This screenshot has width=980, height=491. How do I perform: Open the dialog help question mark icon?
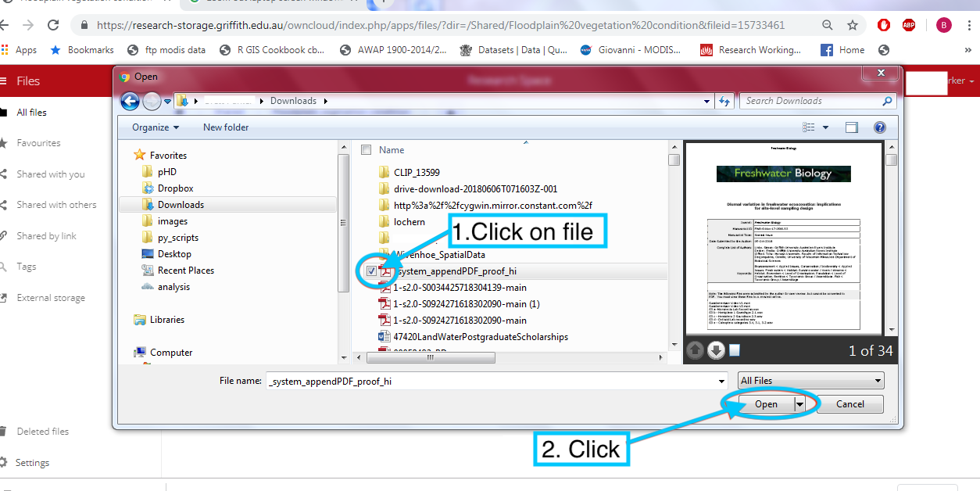[879, 127]
